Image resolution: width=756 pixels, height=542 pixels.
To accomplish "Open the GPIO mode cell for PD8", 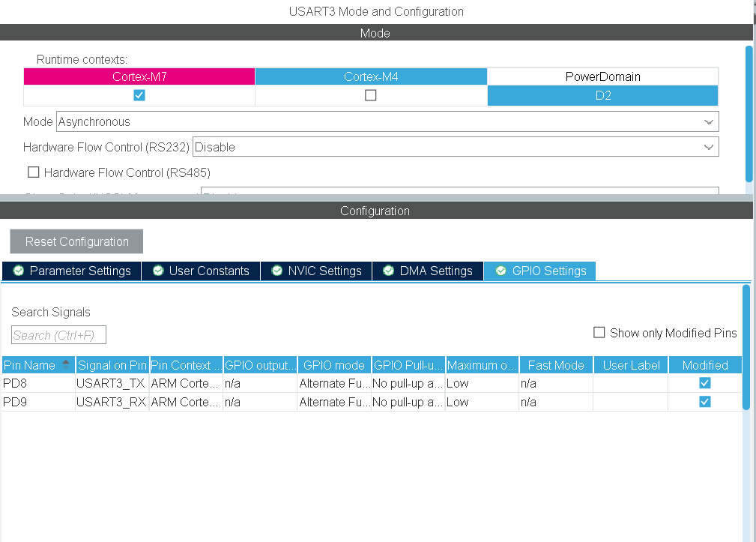I will (334, 383).
